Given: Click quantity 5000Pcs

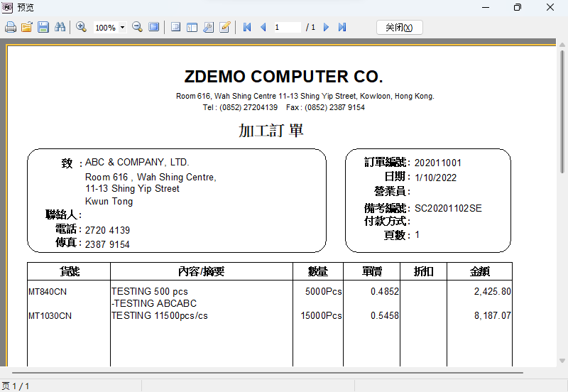Looking at the screenshot, I should [324, 291].
